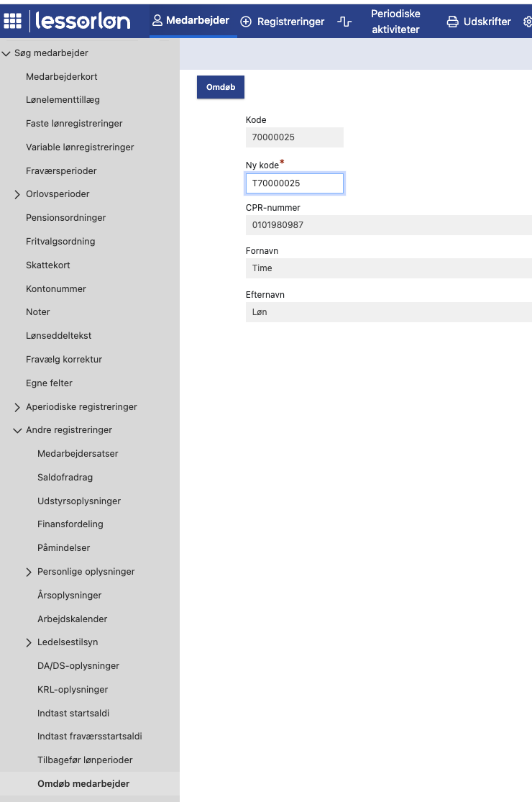The width and height of the screenshot is (532, 802).
Task: Collapse the Søg medarbejder section
Action: pyautogui.click(x=6, y=53)
